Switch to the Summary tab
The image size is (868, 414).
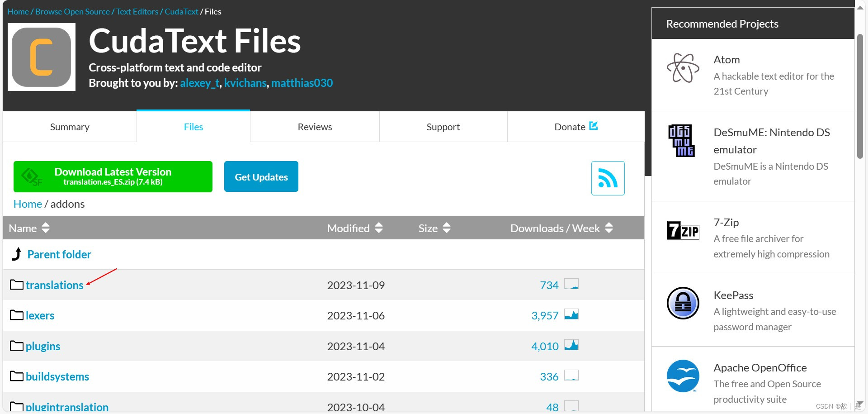point(70,127)
